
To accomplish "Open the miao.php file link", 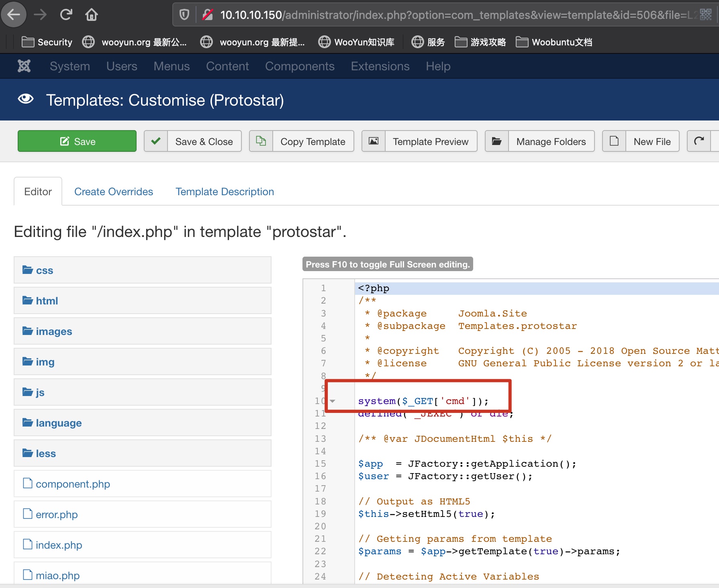I will point(57,575).
